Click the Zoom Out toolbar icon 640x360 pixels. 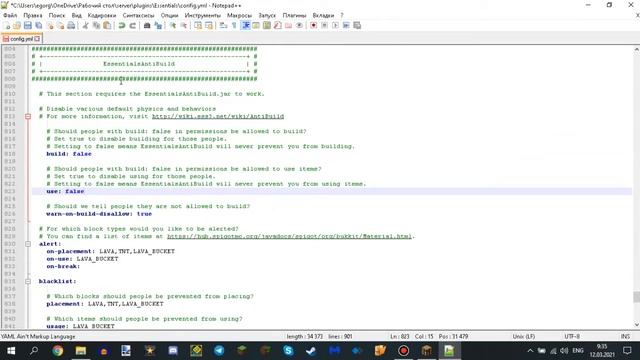click(x=184, y=26)
